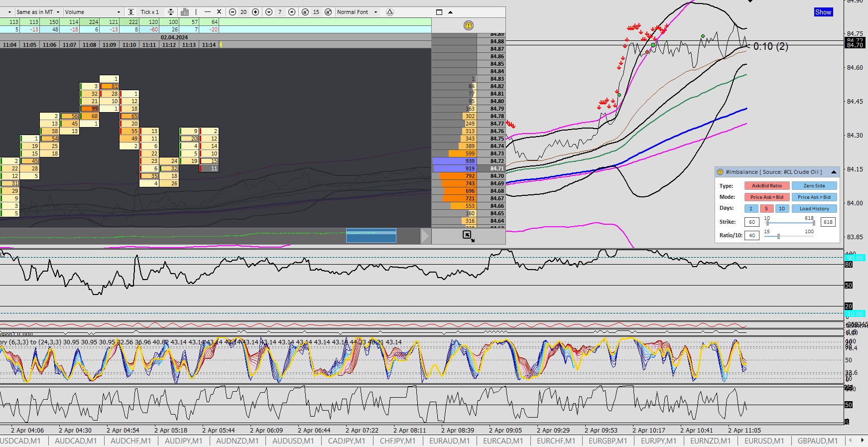The width and height of the screenshot is (868, 447).
Task: Expand tick scale icon right of Tick x 1
Action: pyautogui.click(x=170, y=12)
